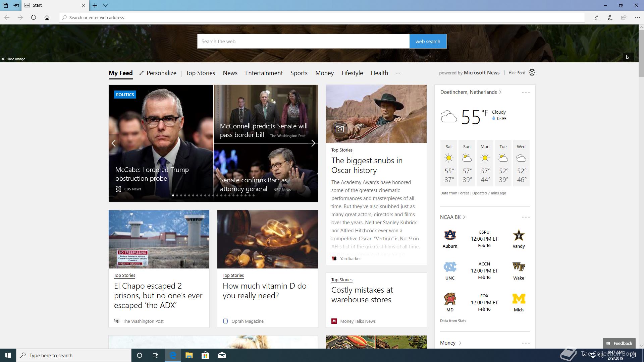Open the Sports tab
Viewport: 644px width, 362px height.
(299, 73)
